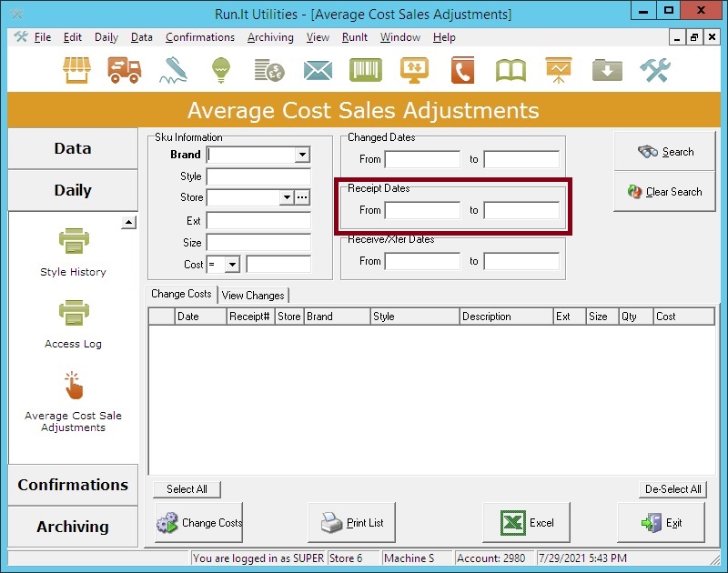Sort by the Date column header
This screenshot has width=728, height=573.
pos(200,317)
